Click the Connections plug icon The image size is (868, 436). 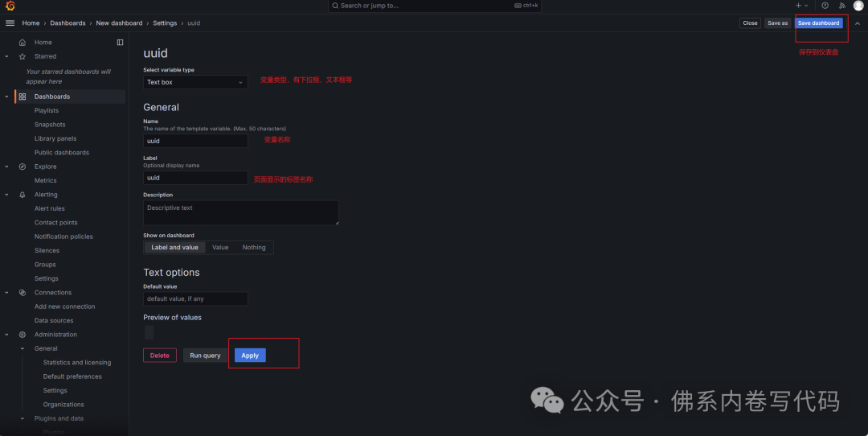(x=23, y=293)
